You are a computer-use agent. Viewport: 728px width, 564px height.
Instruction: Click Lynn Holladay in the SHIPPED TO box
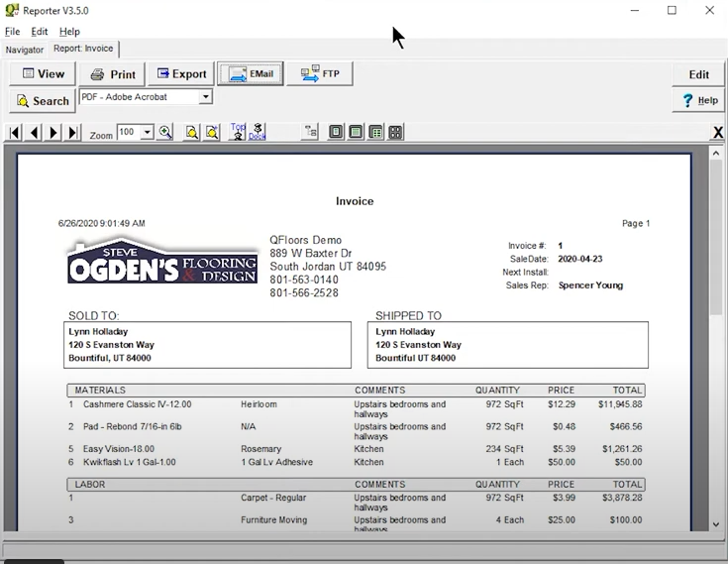pos(405,332)
